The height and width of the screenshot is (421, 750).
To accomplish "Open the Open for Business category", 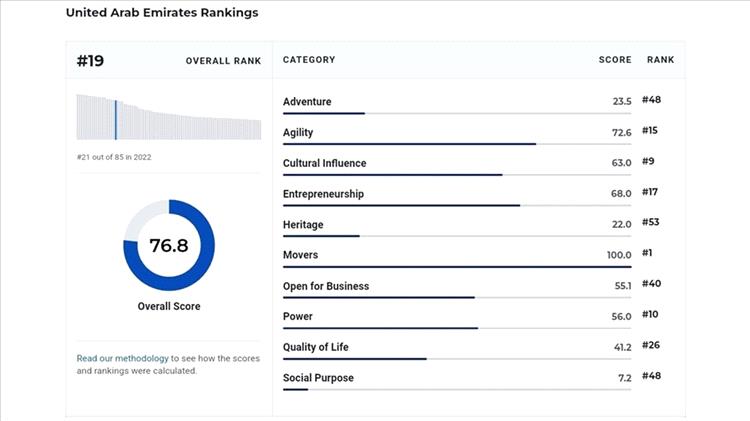I will pos(326,286).
